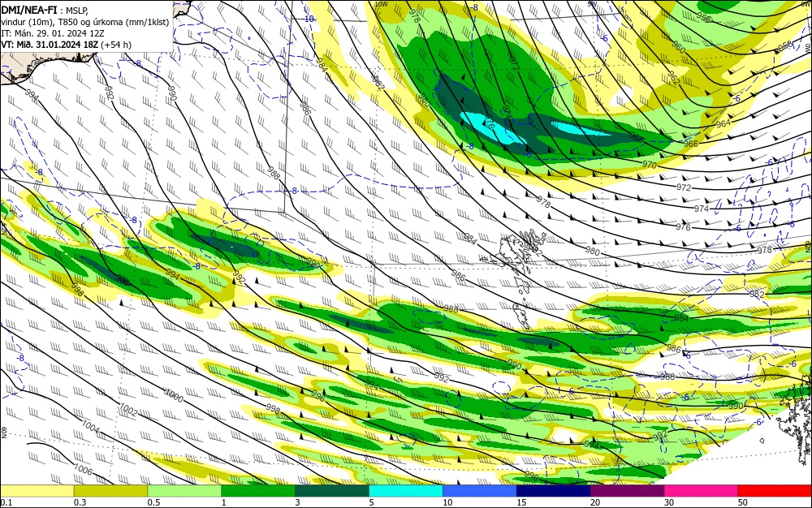Click the light yellow 0.1–0.3 legend swatch

37,491
